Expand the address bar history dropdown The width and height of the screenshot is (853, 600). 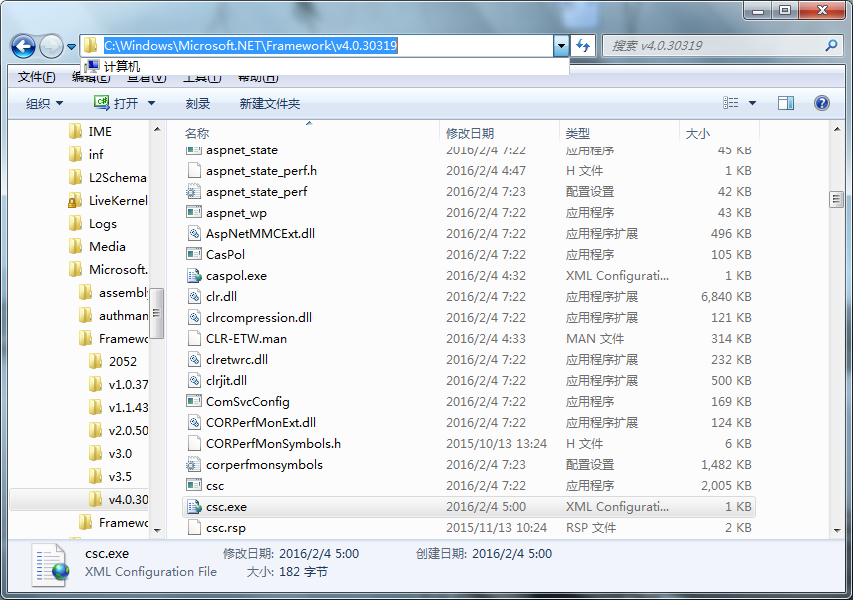pyautogui.click(x=561, y=46)
